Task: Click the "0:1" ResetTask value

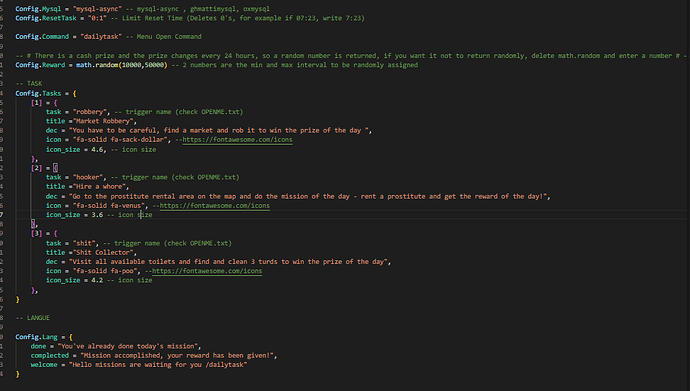Action: point(97,18)
